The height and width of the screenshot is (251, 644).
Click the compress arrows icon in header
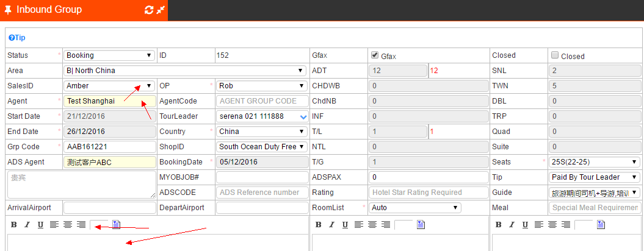click(161, 10)
